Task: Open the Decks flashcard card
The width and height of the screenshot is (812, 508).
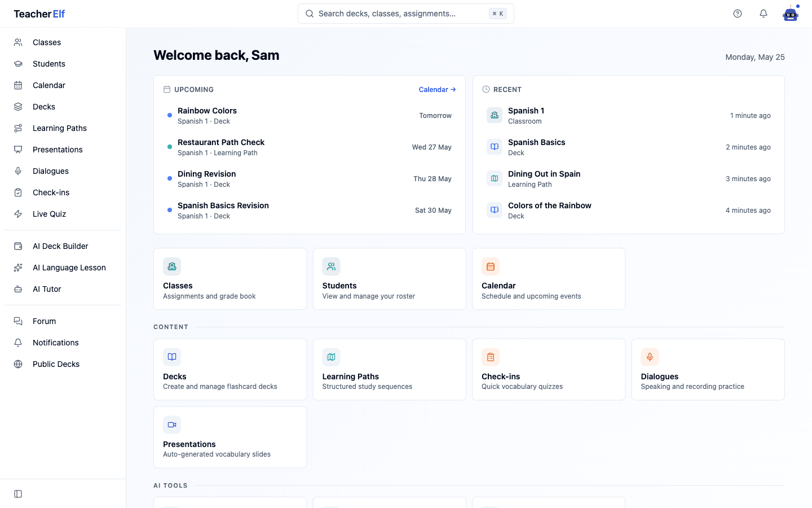Action: tap(230, 369)
